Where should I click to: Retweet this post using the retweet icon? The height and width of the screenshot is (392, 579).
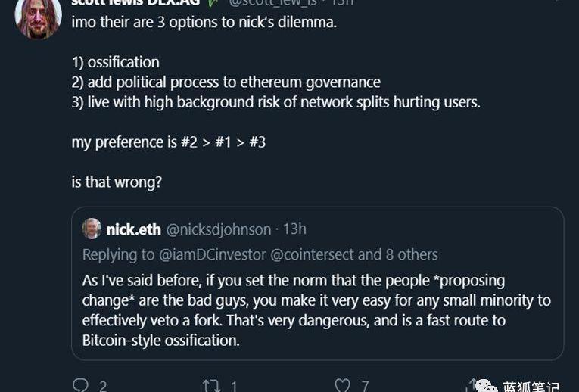click(x=212, y=385)
